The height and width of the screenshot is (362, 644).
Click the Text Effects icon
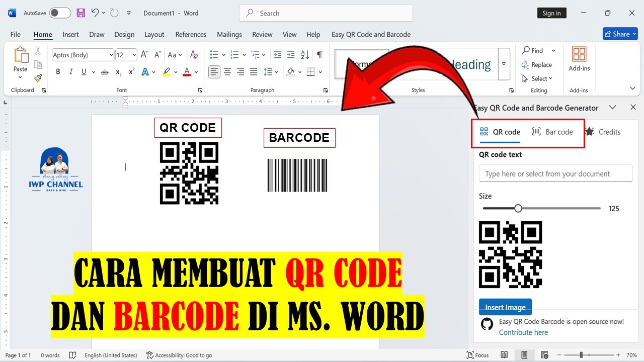[145, 72]
